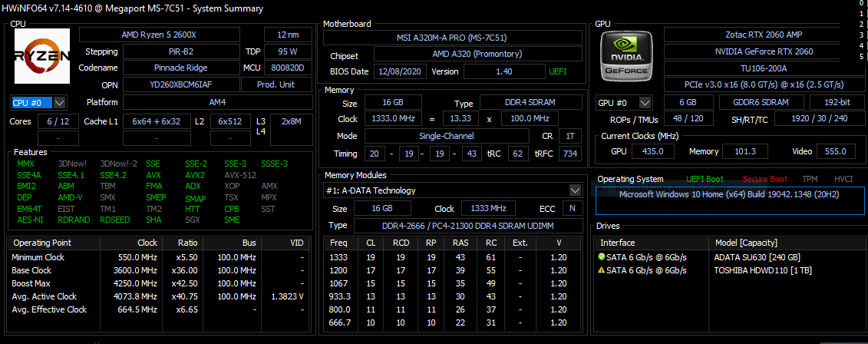Click the AVX2 feature label

coord(195,175)
